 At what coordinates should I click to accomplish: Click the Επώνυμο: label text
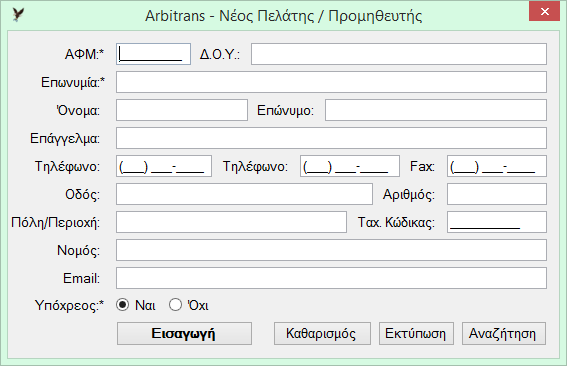[x=285, y=111]
